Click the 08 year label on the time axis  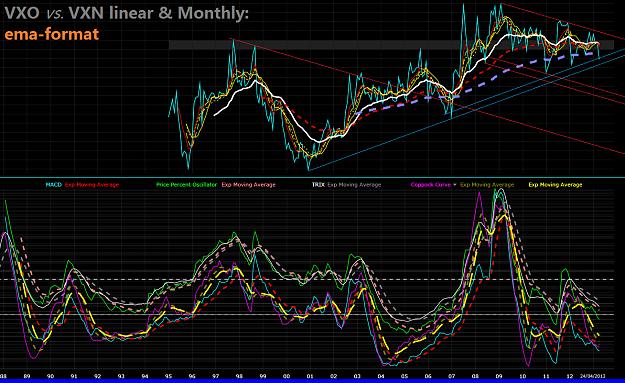475,376
